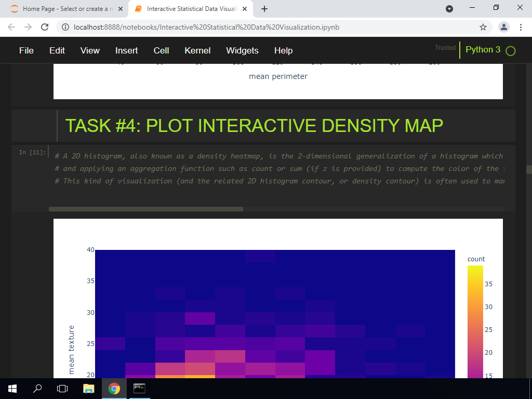Image resolution: width=532 pixels, height=399 pixels.
Task: Open the Kernel menu
Action: click(x=197, y=50)
